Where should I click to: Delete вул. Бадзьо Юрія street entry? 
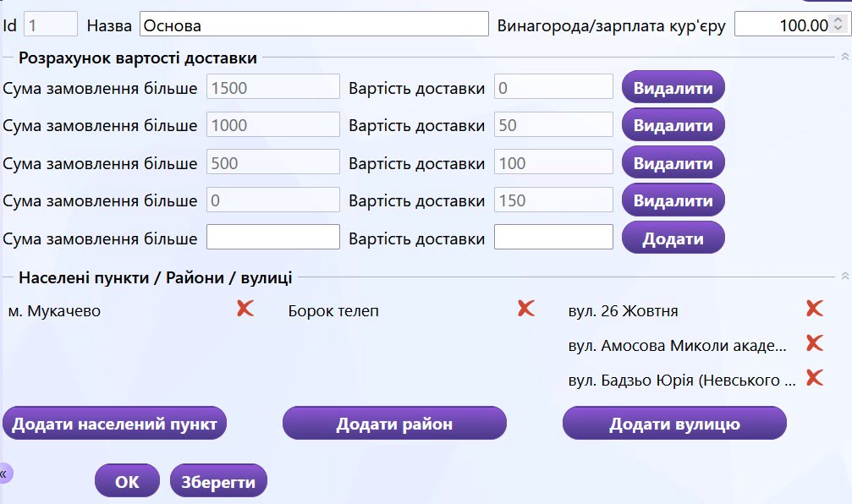[x=815, y=377]
